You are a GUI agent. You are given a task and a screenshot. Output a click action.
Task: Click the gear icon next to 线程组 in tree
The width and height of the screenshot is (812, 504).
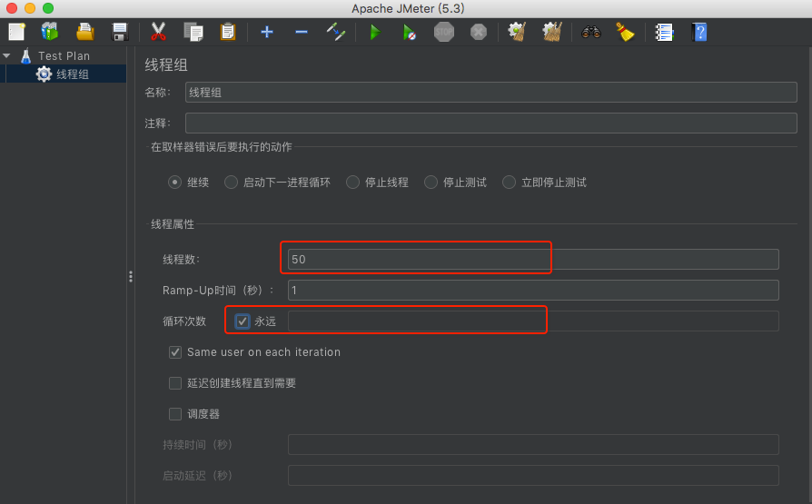[44, 74]
